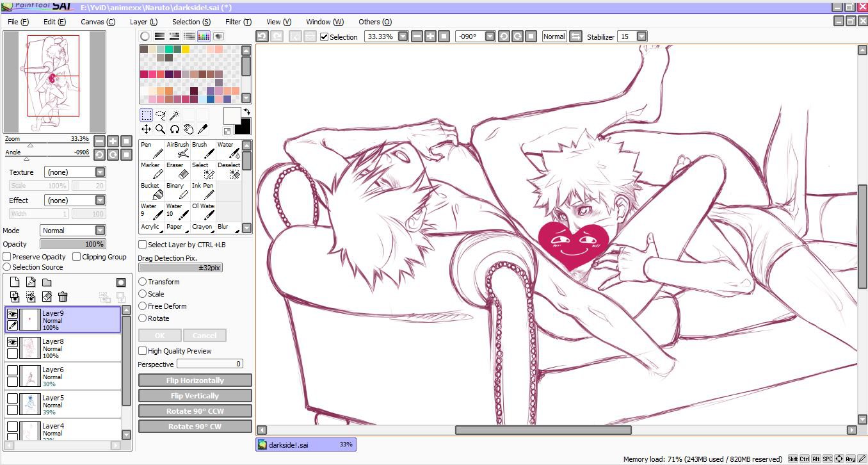Delete the current layer with trash icon
This screenshot has width=868, height=465.
pyautogui.click(x=63, y=297)
